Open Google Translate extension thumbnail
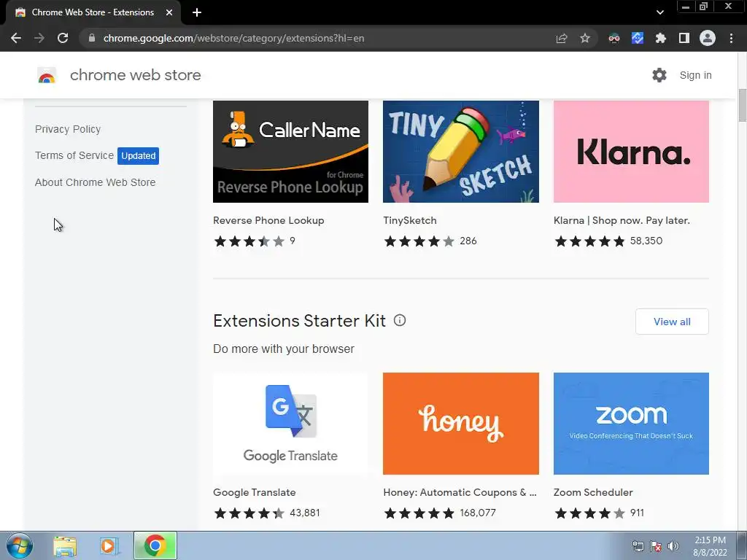747x560 pixels. coord(290,424)
